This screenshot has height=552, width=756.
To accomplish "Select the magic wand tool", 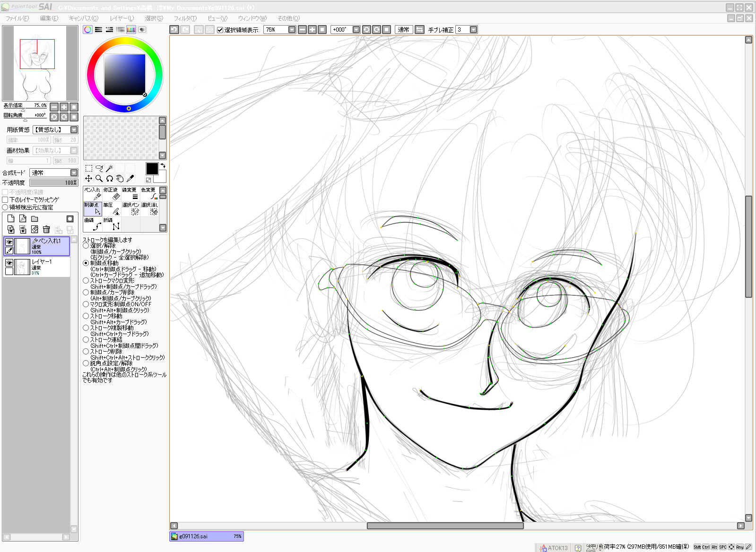I will [x=109, y=168].
